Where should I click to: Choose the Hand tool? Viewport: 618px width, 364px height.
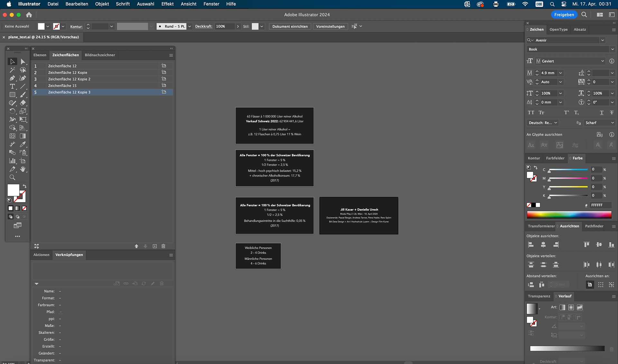point(23,169)
